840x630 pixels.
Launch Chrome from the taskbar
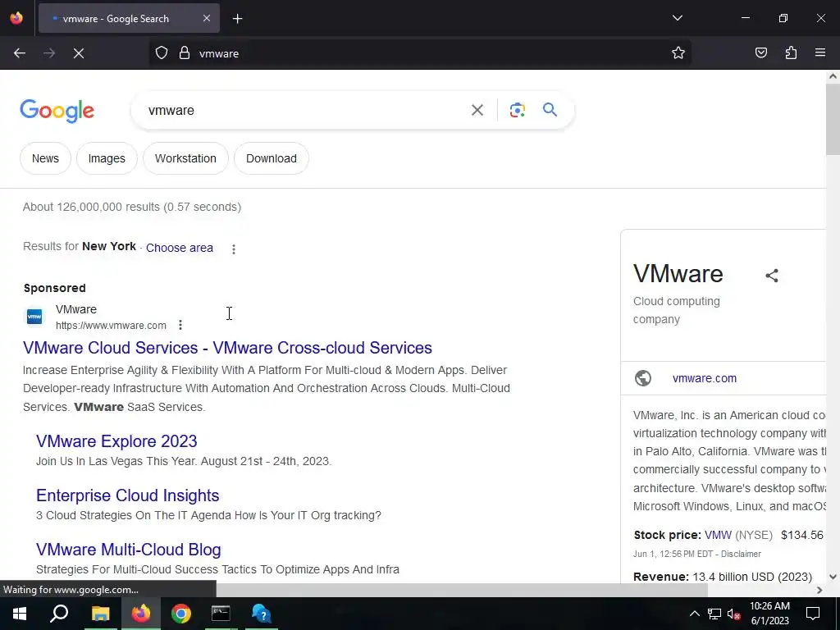[181, 614]
